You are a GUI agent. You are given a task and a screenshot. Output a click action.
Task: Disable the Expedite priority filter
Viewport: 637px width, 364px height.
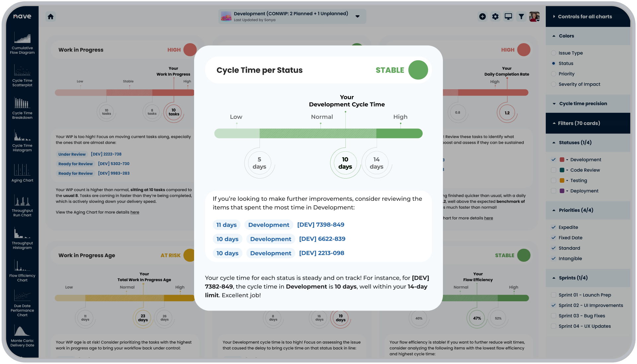pos(553,227)
